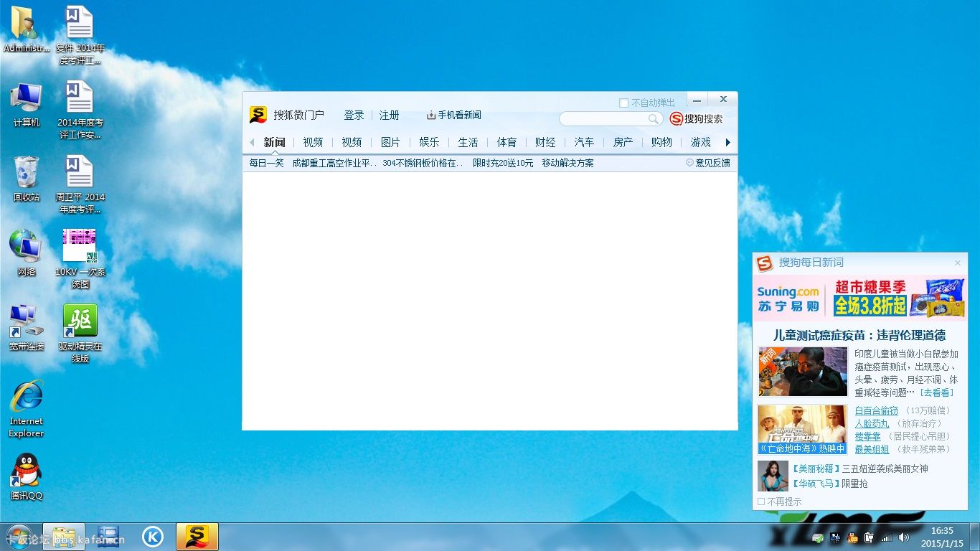Screen dimensions: 980x551
Task: Open the 计算机 desktop icon
Action: point(27,104)
